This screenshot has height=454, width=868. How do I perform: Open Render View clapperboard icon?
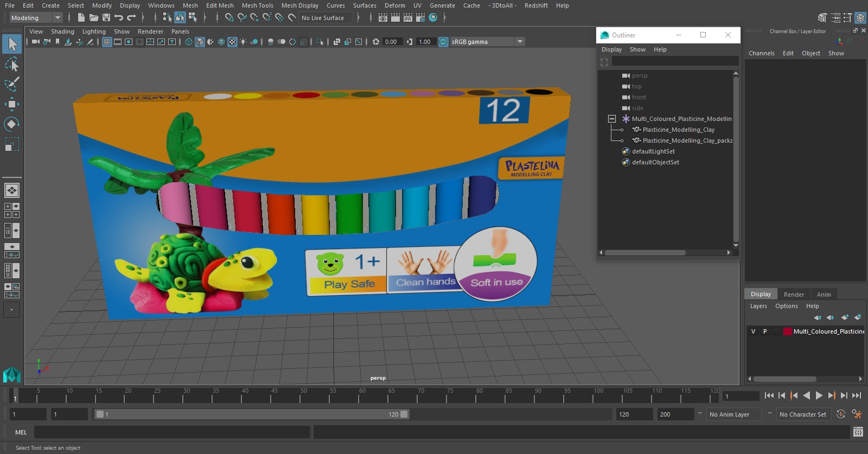point(383,18)
